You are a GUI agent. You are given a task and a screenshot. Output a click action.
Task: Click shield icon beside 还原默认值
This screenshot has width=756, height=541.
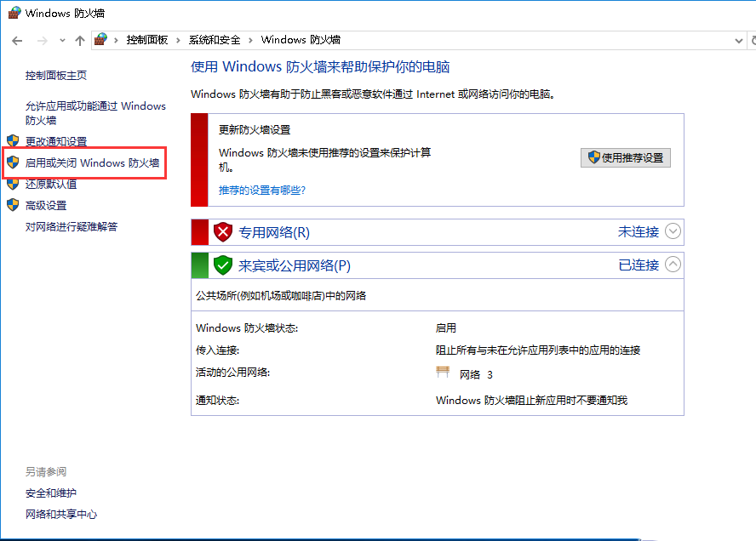[13, 184]
